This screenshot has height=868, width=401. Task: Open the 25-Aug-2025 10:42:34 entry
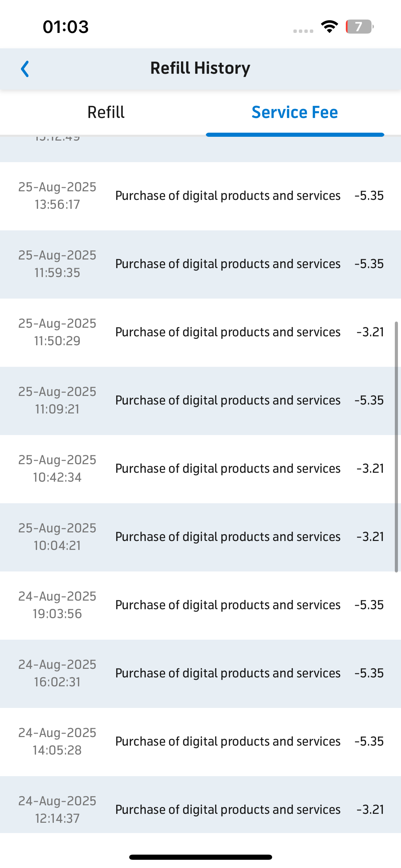pos(200,469)
